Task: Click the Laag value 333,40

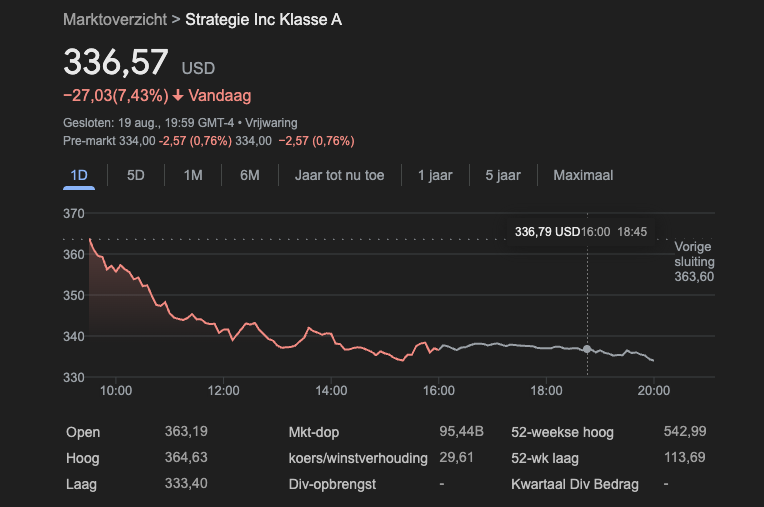Action: pos(186,484)
